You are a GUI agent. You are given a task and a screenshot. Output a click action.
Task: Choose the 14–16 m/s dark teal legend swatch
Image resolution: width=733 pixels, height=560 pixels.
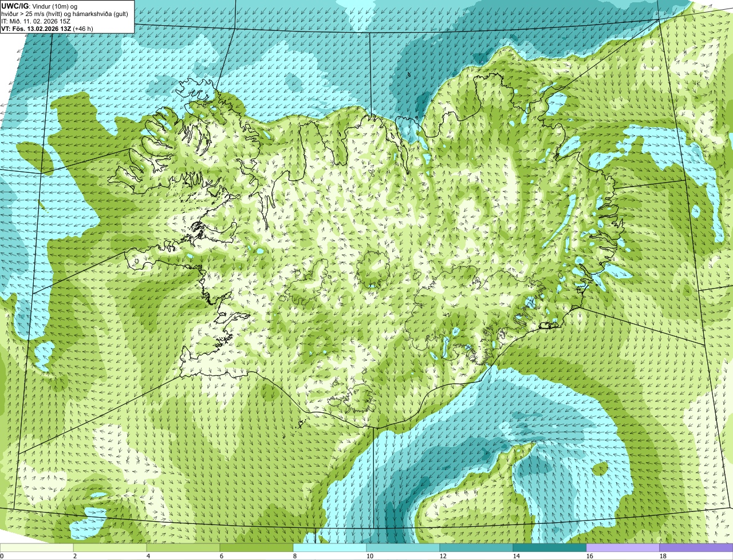[x=550, y=547]
